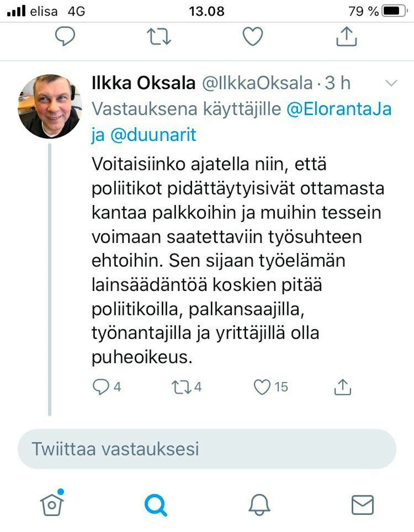
Task: Tap the tweet body text
Action: (x=234, y=260)
